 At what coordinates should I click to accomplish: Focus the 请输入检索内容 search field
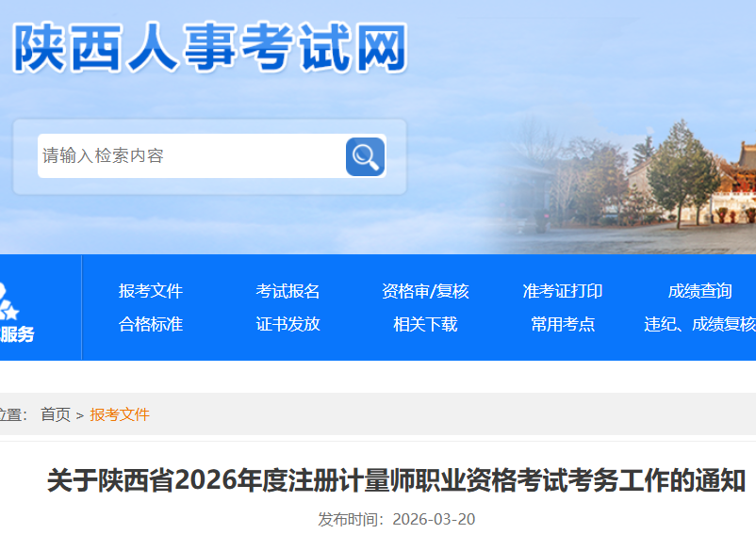[189, 156]
